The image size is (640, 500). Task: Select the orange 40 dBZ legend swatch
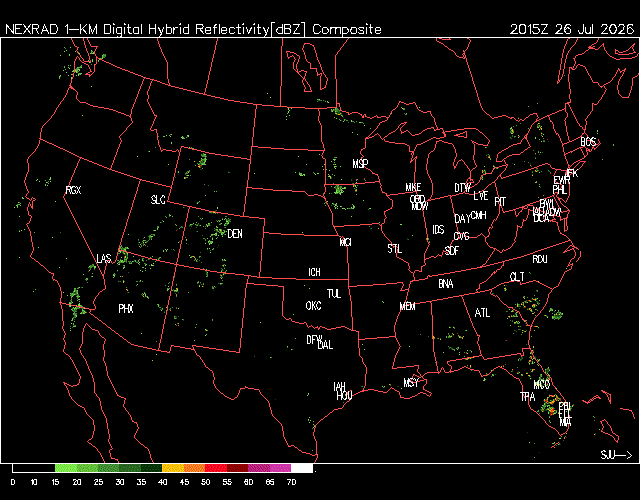(x=173, y=468)
